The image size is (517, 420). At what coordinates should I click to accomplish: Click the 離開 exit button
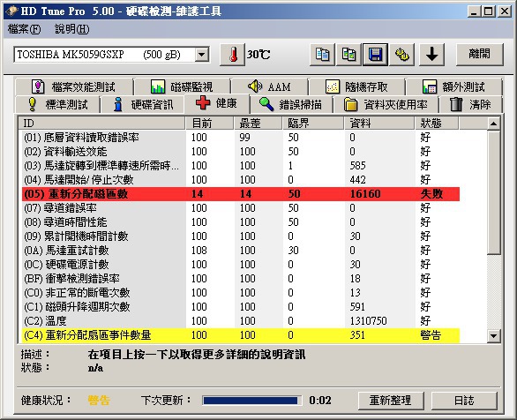479,54
